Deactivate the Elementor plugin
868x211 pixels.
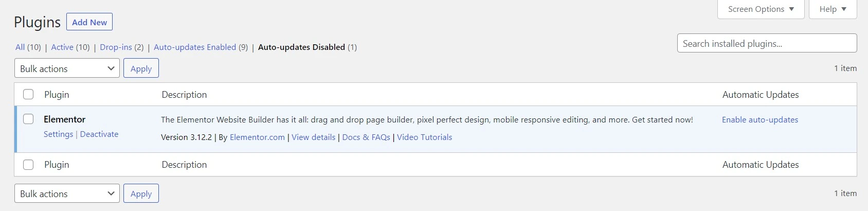pyautogui.click(x=99, y=134)
